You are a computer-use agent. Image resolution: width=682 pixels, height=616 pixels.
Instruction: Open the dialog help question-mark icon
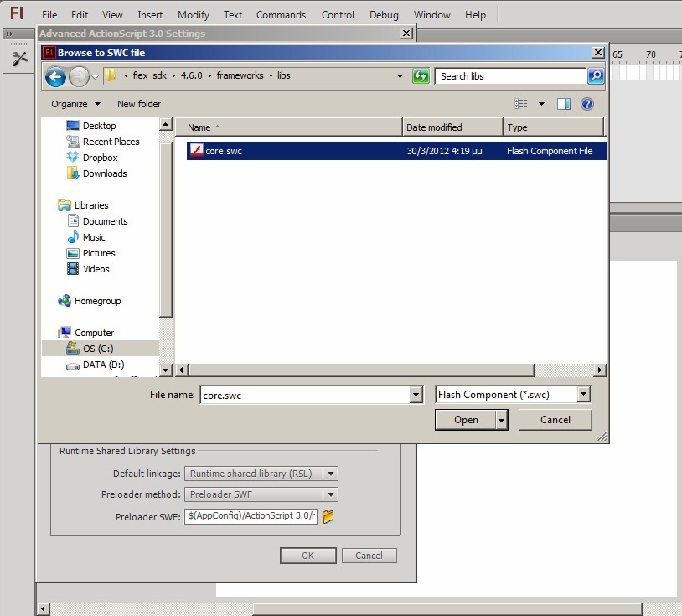[586, 104]
